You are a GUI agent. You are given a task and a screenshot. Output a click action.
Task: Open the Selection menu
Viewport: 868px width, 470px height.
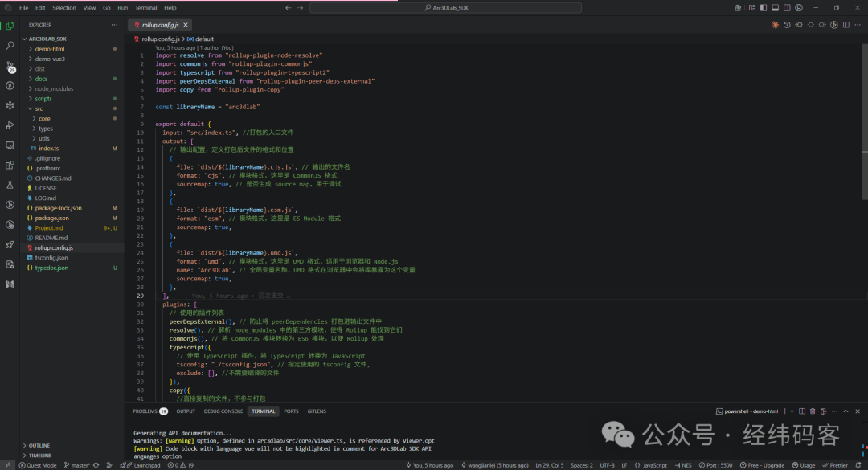tap(64, 8)
